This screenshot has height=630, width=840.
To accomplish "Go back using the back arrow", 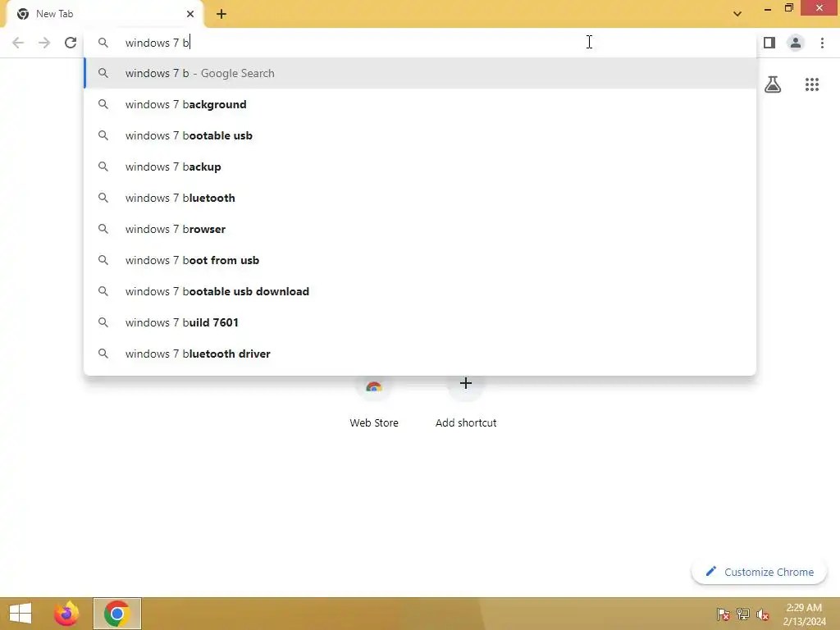I will pos(18,43).
